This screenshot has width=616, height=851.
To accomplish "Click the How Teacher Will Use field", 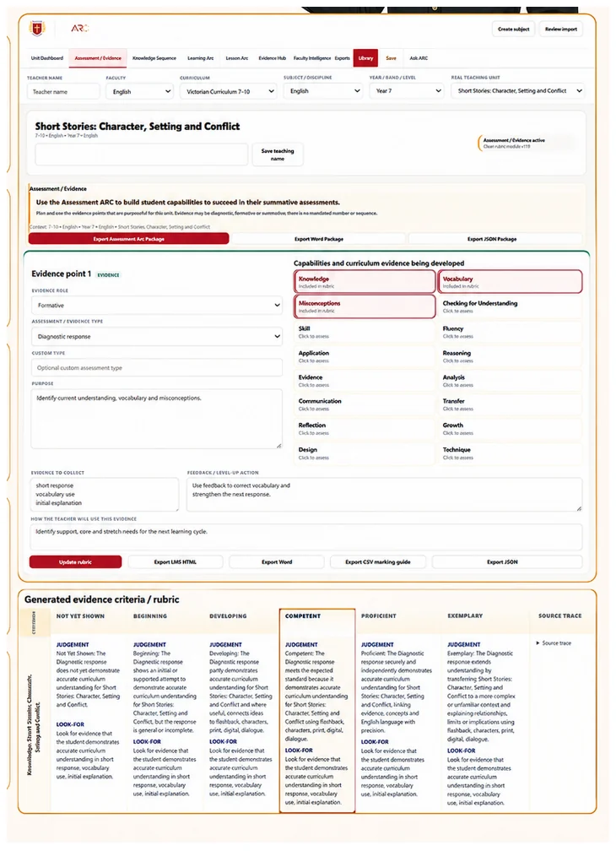I will point(306,537).
